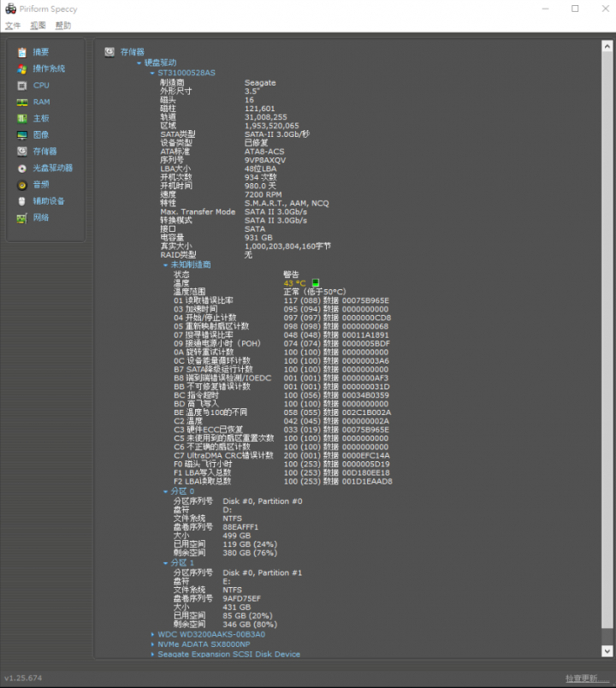Collapse the ST31000528AS drive node
This screenshot has height=688, width=616.
152,74
